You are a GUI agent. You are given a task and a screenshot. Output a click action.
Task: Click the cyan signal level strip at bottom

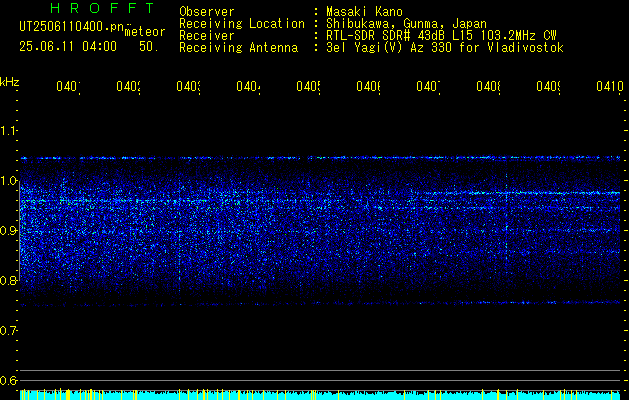tap(321, 395)
